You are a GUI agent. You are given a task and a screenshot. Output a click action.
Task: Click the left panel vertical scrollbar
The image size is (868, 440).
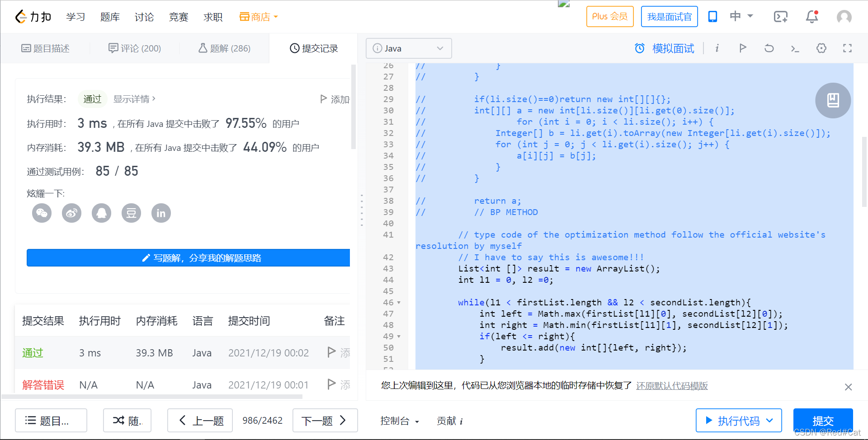[x=354, y=107]
